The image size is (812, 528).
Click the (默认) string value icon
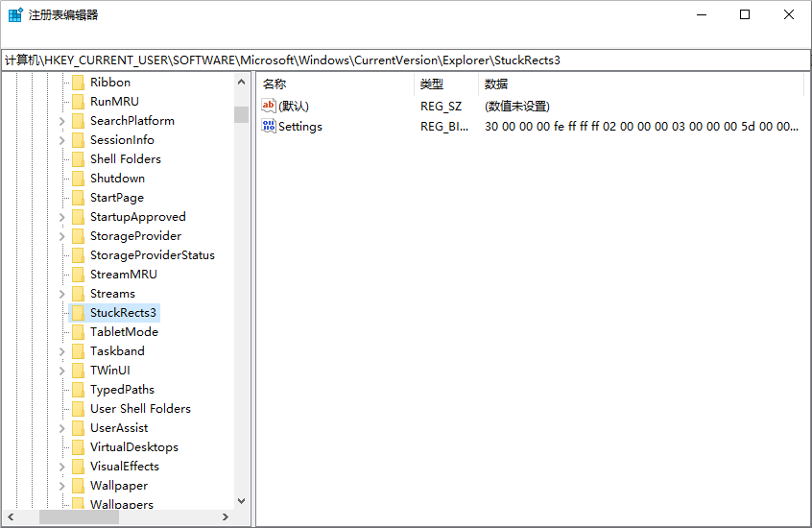pos(269,106)
